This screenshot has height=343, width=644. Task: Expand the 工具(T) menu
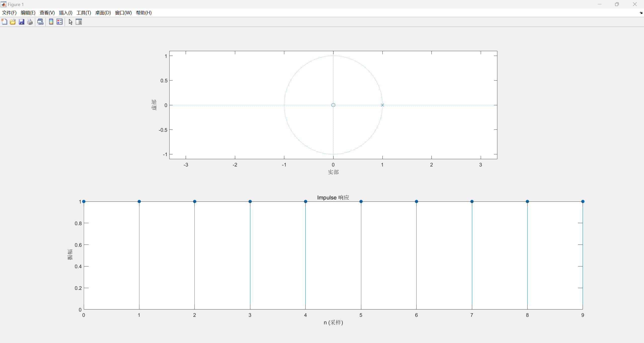pyautogui.click(x=84, y=13)
